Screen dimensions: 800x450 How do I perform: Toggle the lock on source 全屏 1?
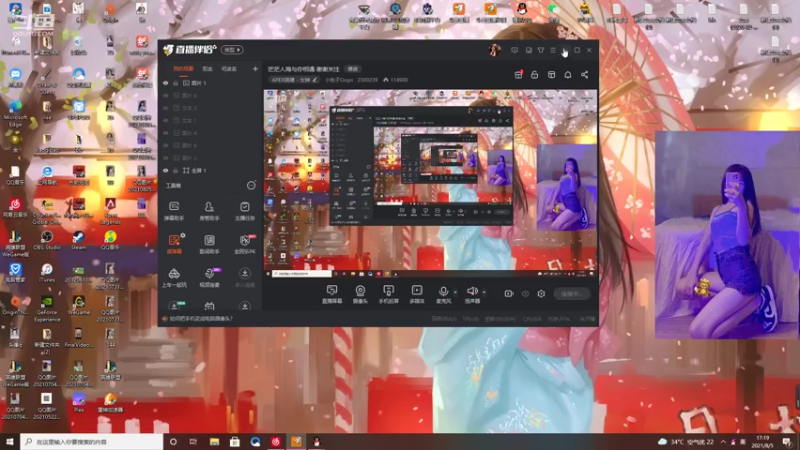[x=176, y=170]
